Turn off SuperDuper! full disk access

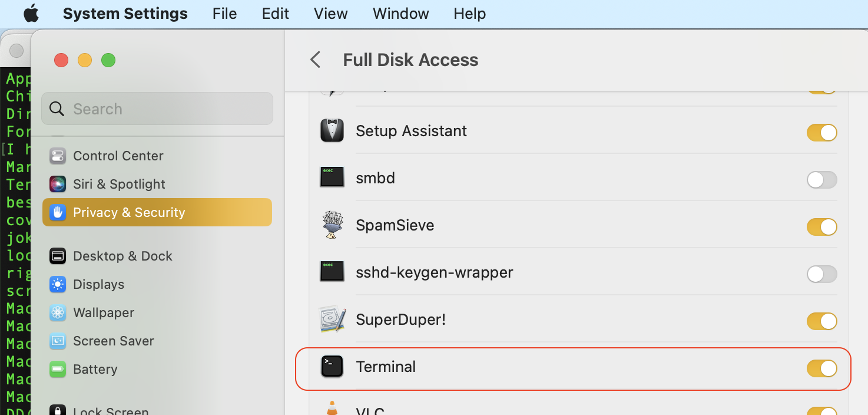tap(822, 321)
